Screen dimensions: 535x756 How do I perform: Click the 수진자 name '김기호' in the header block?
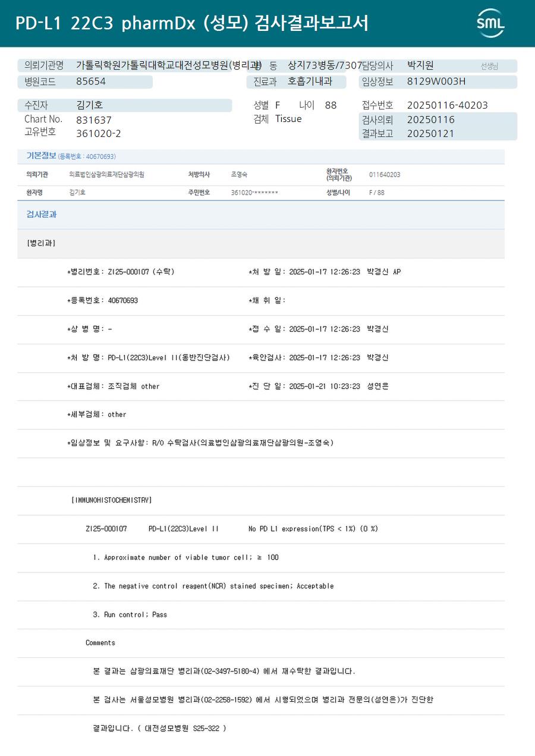tap(90, 105)
